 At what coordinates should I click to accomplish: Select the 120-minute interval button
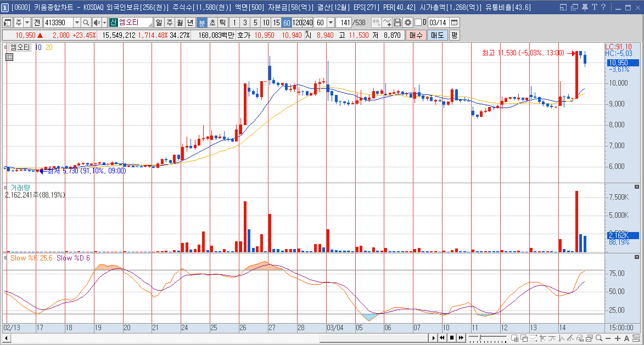point(297,22)
